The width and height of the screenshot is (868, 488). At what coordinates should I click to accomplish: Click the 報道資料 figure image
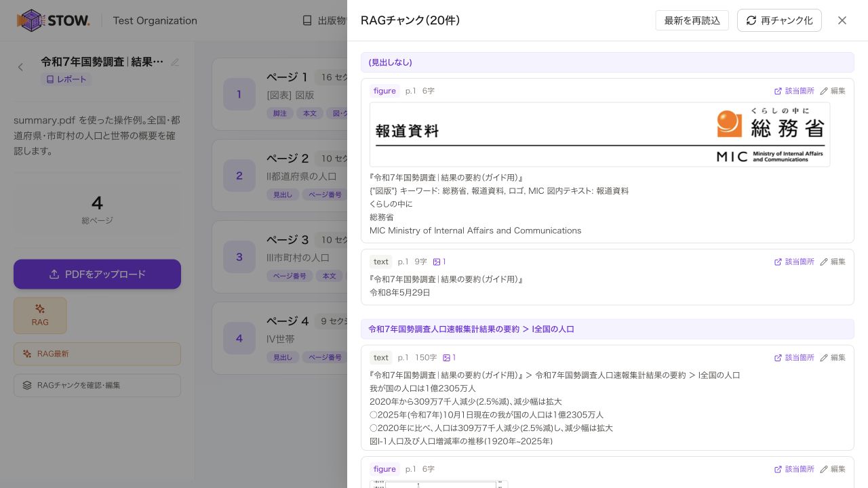[599, 134]
